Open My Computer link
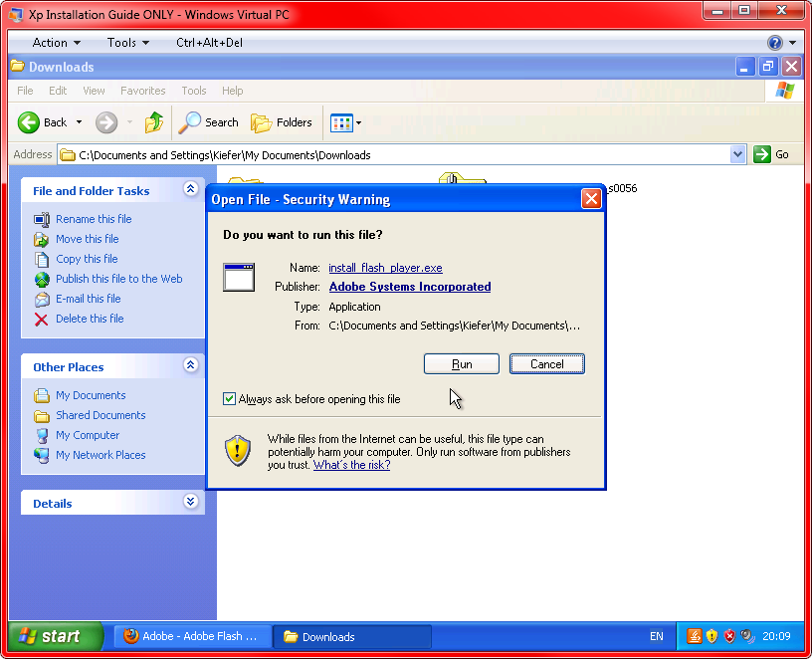This screenshot has height=659, width=812. [x=88, y=435]
